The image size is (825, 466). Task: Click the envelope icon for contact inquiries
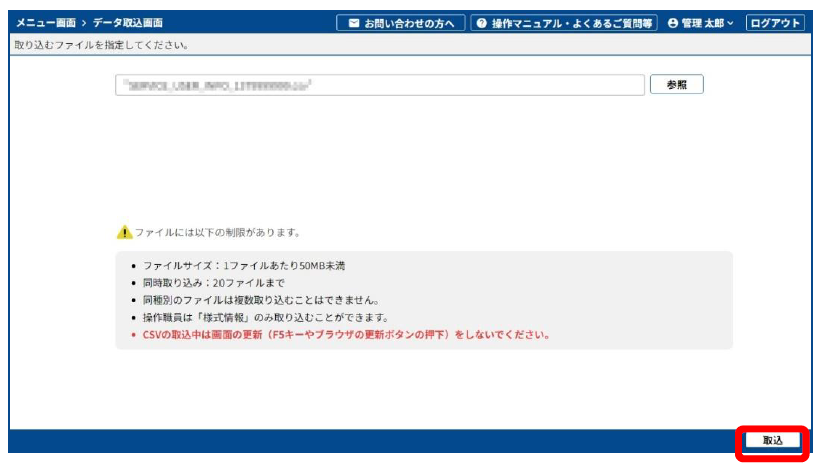(352, 23)
